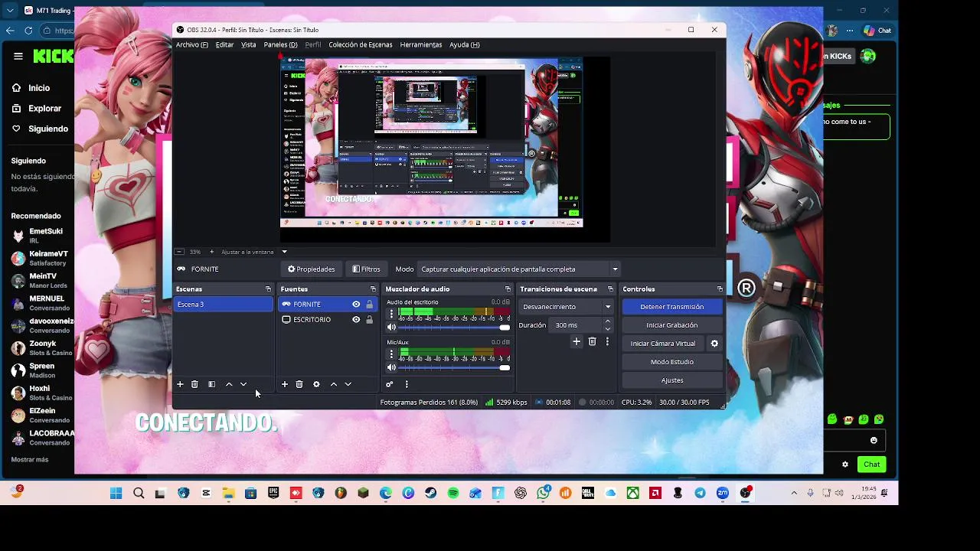
Task: Open transition properties three-dot menu
Action: point(607,342)
